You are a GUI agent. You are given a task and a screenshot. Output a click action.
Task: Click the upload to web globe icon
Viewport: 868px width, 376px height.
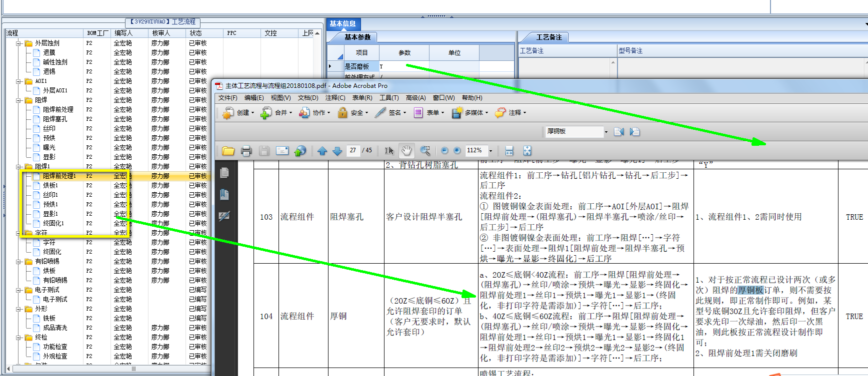click(x=300, y=151)
